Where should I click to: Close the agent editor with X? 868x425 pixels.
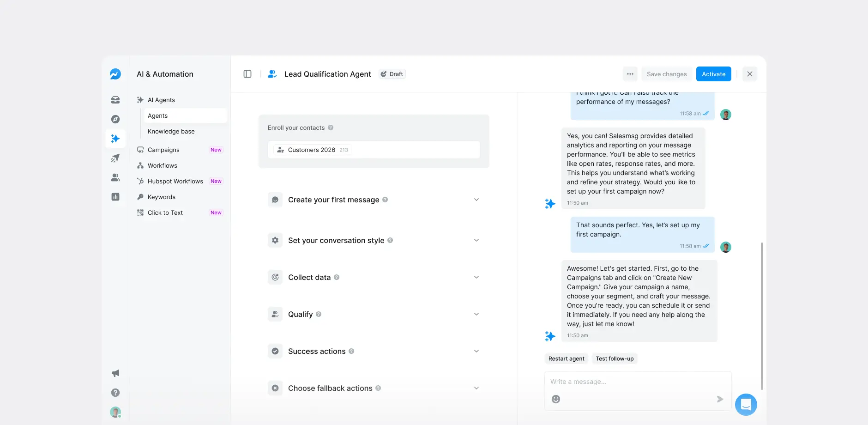point(750,74)
